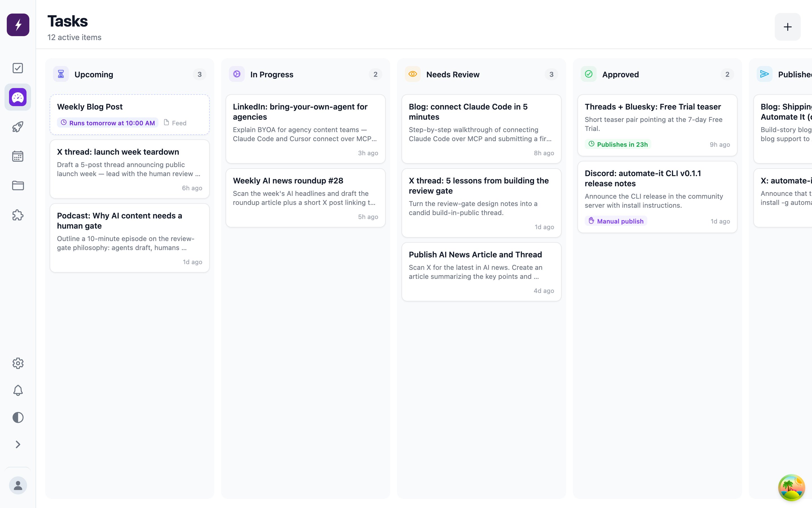The height and width of the screenshot is (508, 812).
Task: Click the Upcoming column title
Action: (94, 75)
